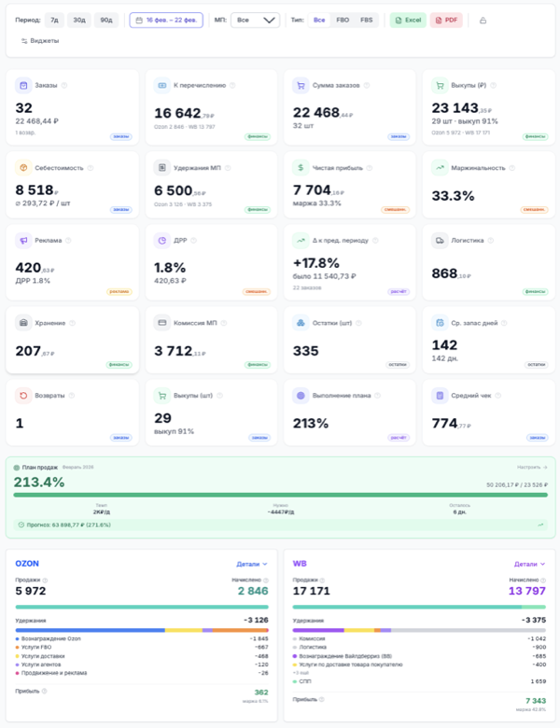Click the shopping bag icon on the Заказы card

click(23, 85)
